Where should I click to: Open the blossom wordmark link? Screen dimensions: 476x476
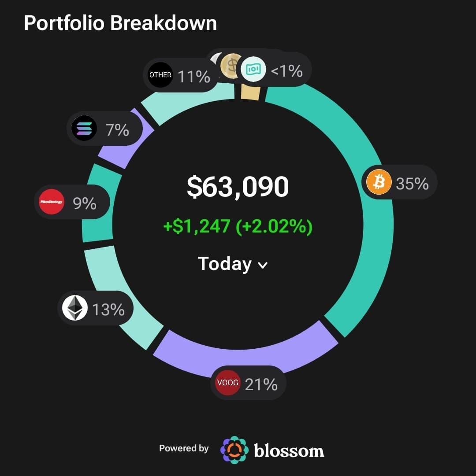tap(289, 450)
